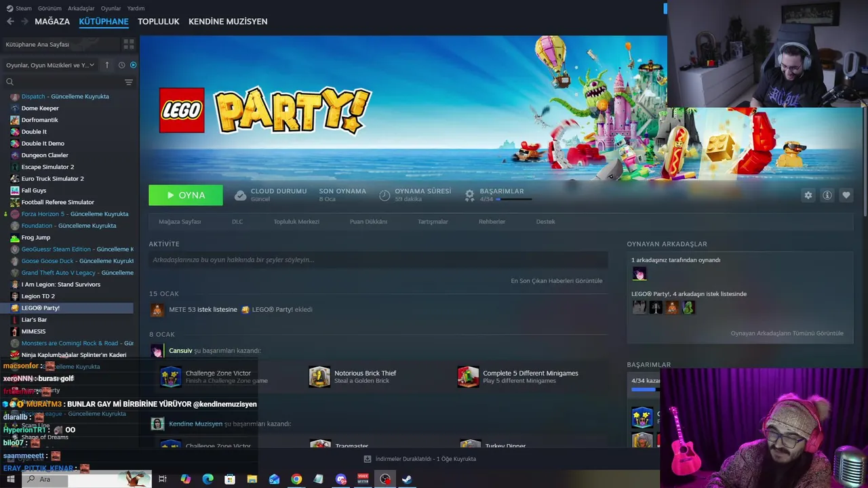Open Google Chrome from the taskbar
This screenshot has height=488, width=868.
pos(296,479)
